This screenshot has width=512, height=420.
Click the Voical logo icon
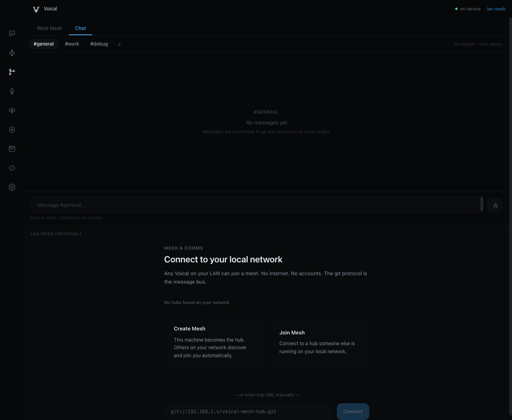pos(36,9)
